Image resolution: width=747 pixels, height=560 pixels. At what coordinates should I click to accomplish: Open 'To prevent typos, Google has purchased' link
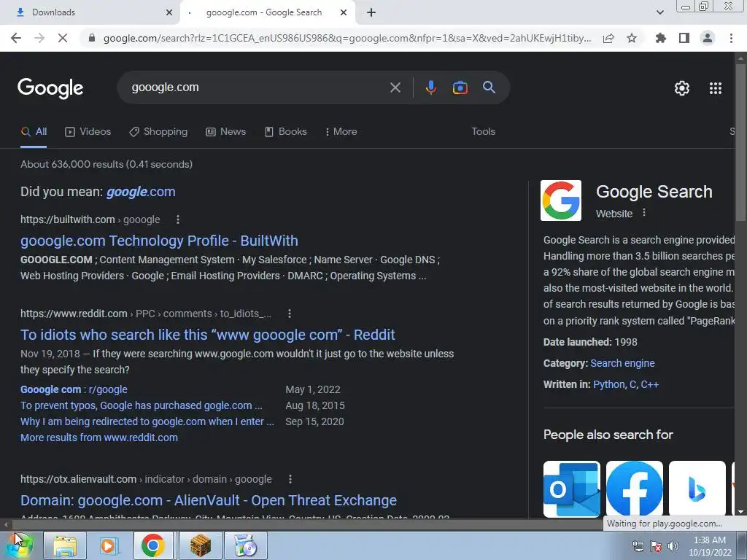click(142, 405)
